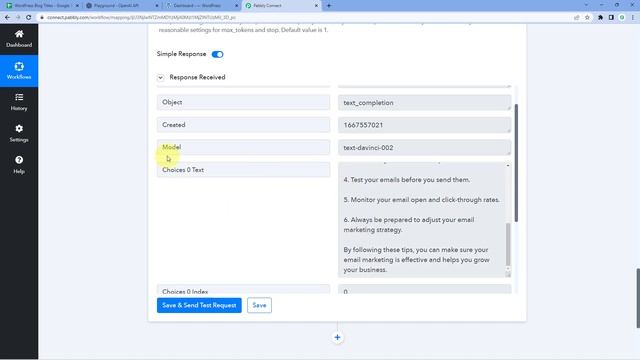Switch to the Dashboard WordPress tab
The width and height of the screenshot is (640, 360).
(x=202, y=6)
